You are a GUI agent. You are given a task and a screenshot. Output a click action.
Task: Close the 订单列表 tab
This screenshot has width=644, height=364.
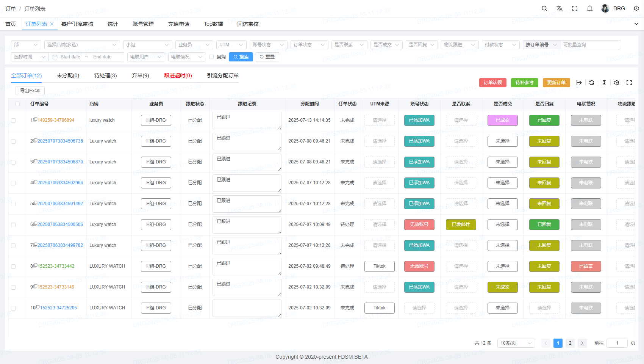click(x=52, y=24)
